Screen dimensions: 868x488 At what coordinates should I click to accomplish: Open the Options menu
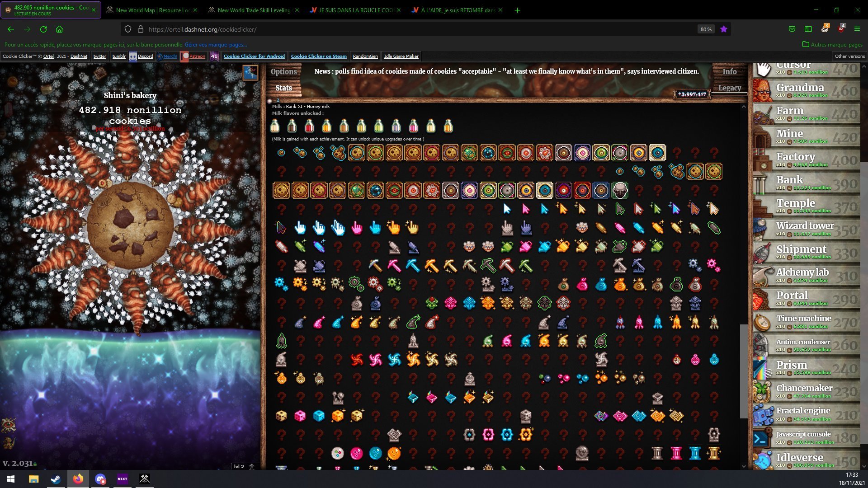[284, 71]
